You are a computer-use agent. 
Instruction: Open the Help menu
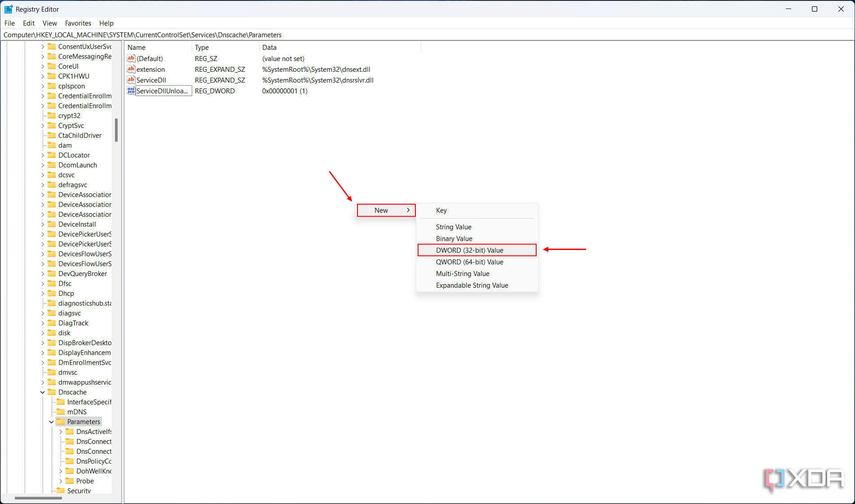coord(106,23)
